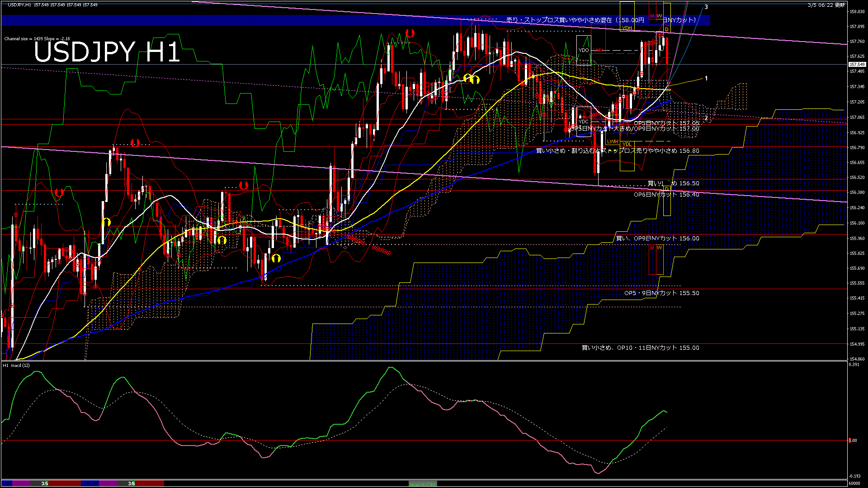The width and height of the screenshot is (868, 488).
Task: Select the YDC marker box
Action: pos(584,121)
